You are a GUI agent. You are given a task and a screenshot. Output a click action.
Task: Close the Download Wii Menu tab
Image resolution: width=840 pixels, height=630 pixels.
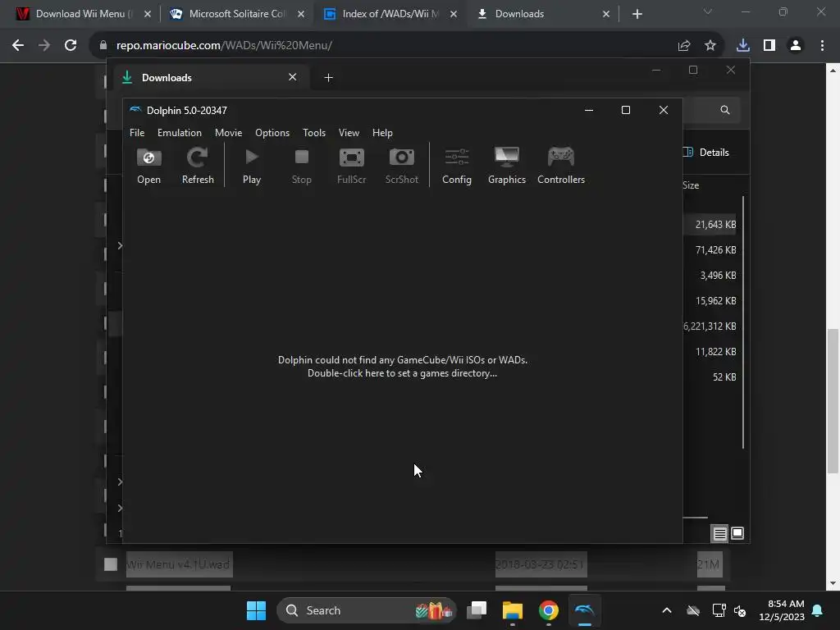[x=148, y=14]
